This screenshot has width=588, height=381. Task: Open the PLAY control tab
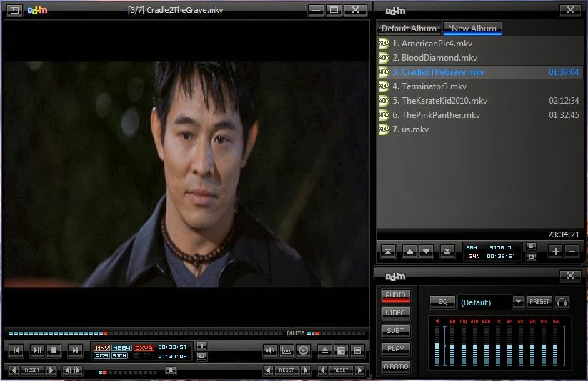396,348
